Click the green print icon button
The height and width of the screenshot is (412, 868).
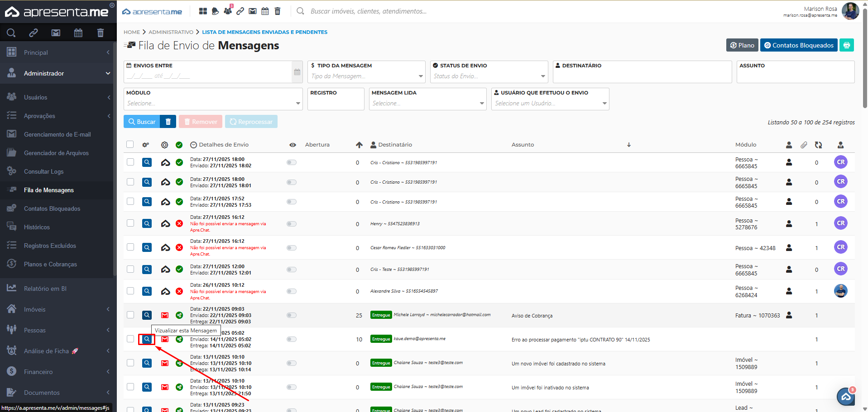846,45
